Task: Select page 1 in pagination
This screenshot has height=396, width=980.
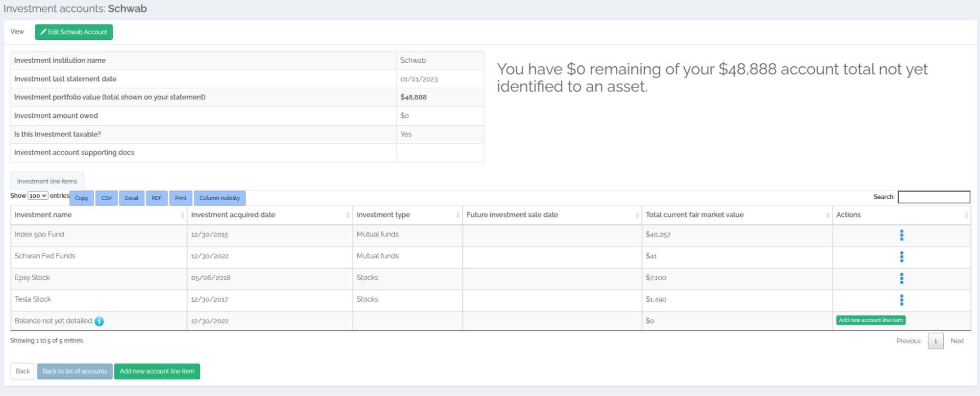Action: 935,341
